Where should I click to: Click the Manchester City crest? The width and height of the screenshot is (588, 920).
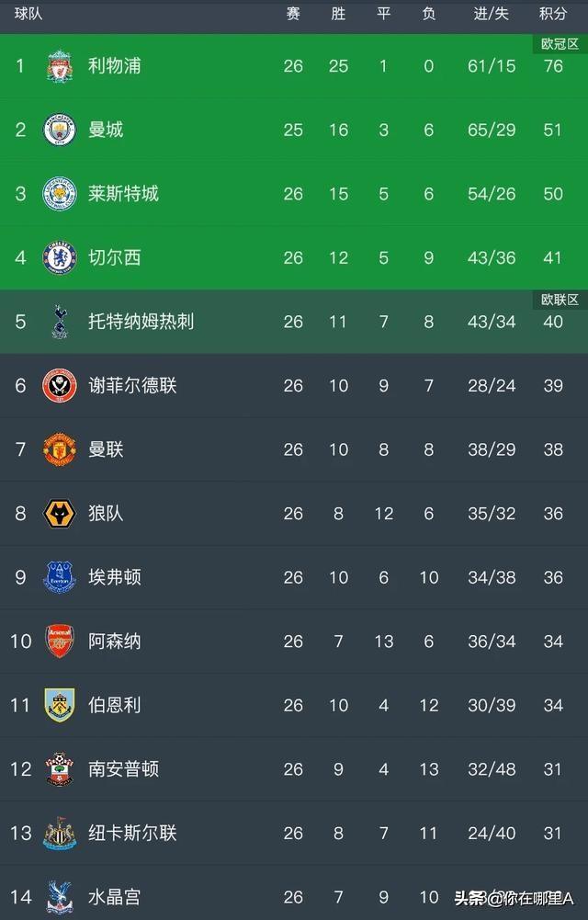pyautogui.click(x=59, y=130)
